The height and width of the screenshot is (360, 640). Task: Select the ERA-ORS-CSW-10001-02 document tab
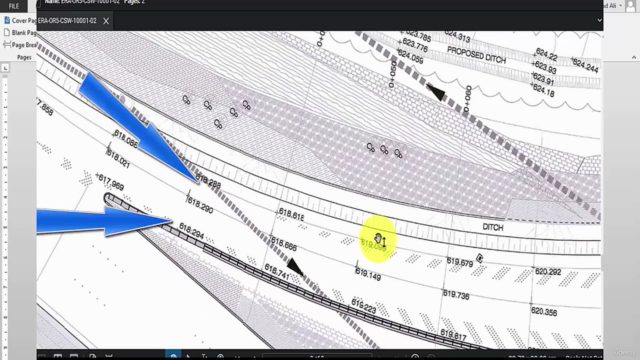67,21
